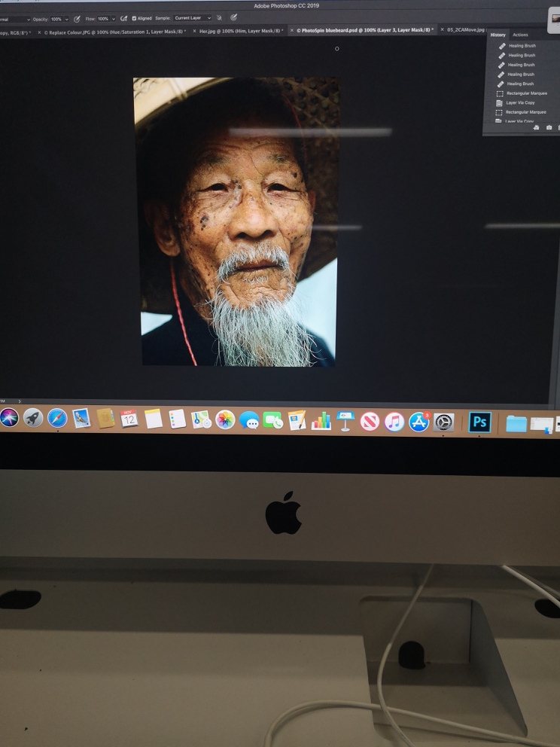
Task: Toggle pressure for opacity icon
Action: pyautogui.click(x=77, y=19)
